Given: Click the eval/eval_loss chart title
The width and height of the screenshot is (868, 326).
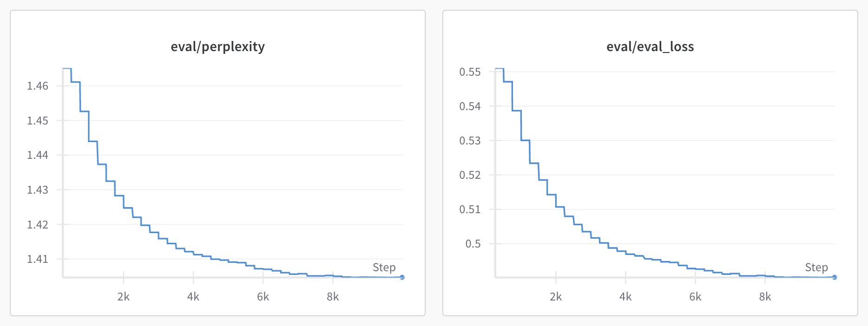Looking at the screenshot, I should coord(650,47).
